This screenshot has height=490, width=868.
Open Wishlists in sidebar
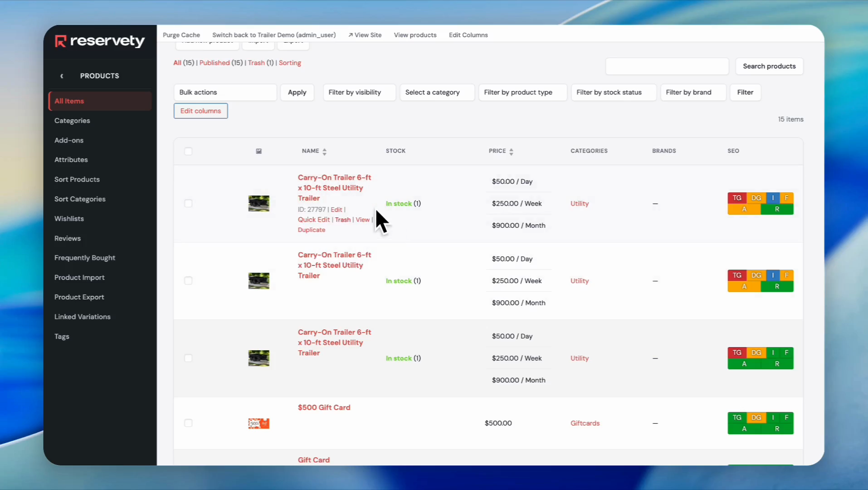69,219
